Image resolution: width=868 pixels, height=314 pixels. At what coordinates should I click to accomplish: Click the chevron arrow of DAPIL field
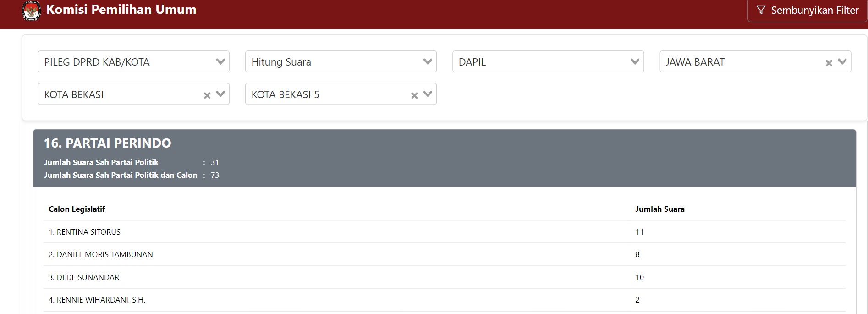tap(635, 61)
